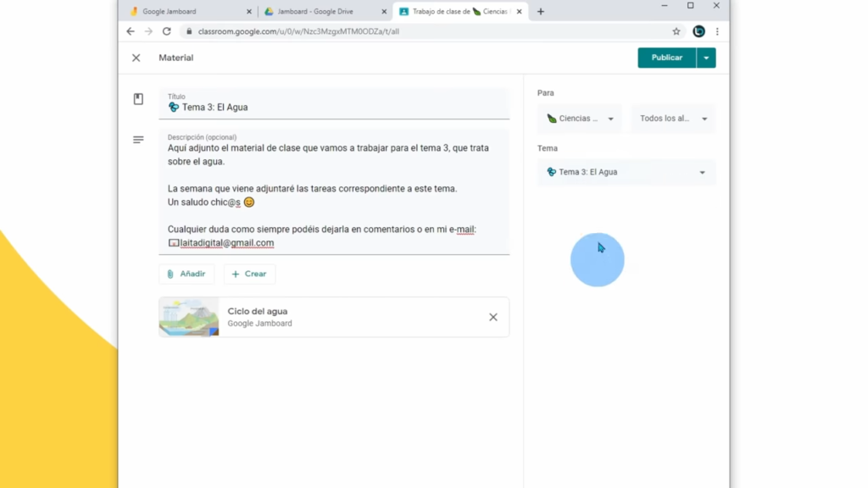Maximize the Chrome window
The height and width of the screenshot is (488, 868).
690,6
